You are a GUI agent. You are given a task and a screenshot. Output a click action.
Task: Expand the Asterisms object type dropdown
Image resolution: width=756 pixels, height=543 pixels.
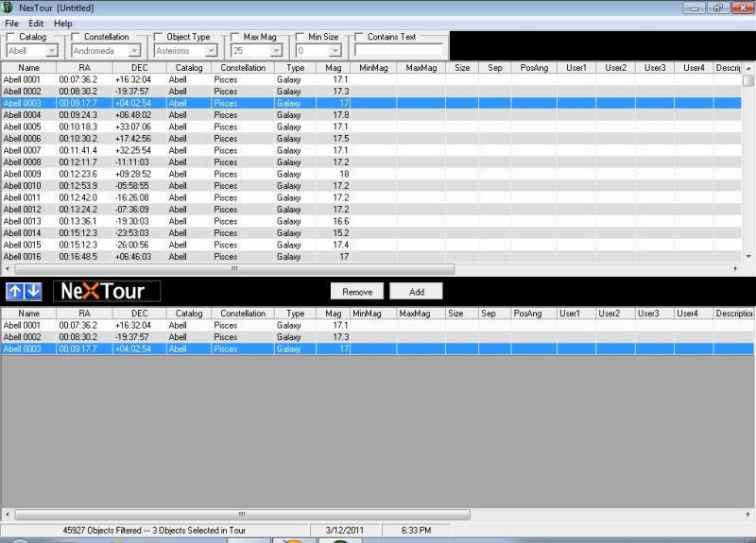coord(211,51)
